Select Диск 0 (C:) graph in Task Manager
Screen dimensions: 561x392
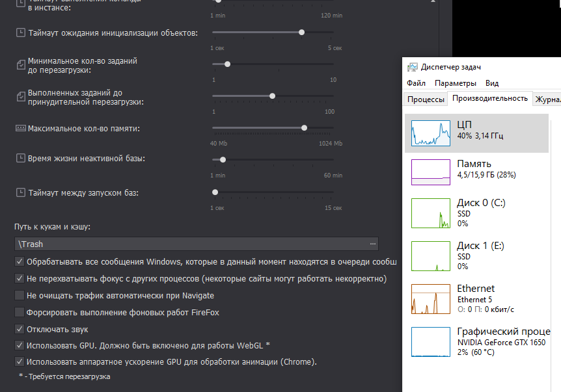[x=431, y=213]
